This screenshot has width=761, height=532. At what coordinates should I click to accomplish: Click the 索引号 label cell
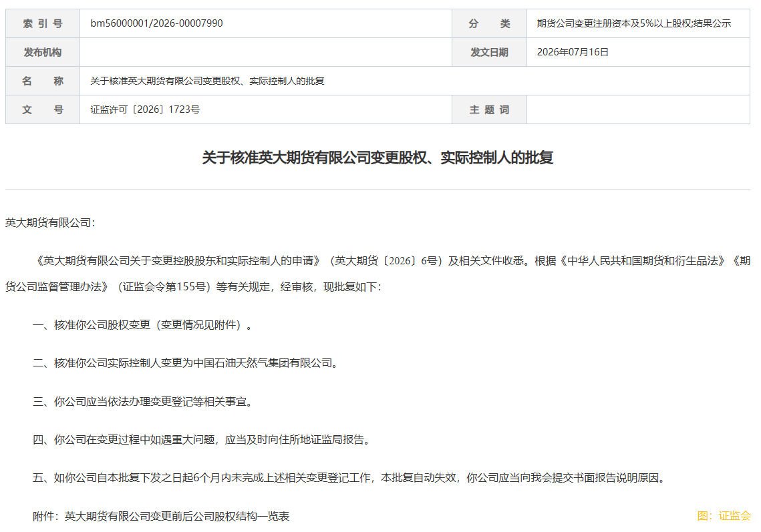point(43,23)
